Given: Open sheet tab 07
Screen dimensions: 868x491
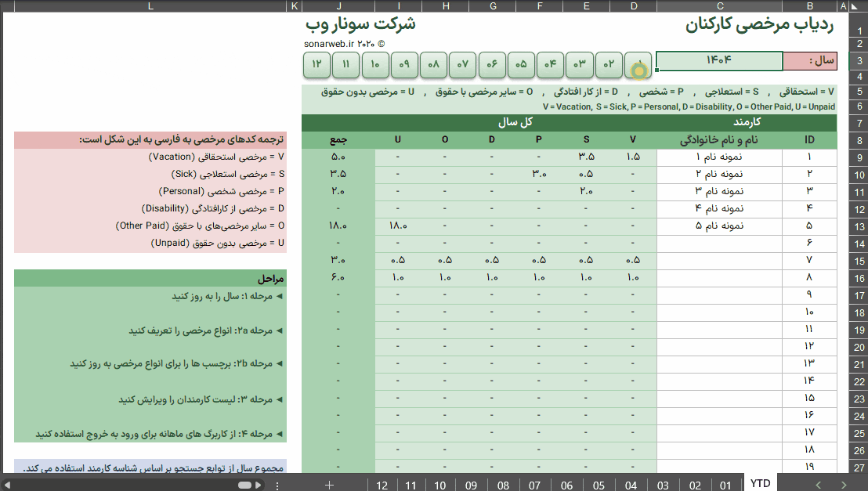Looking at the screenshot, I should 535,485.
